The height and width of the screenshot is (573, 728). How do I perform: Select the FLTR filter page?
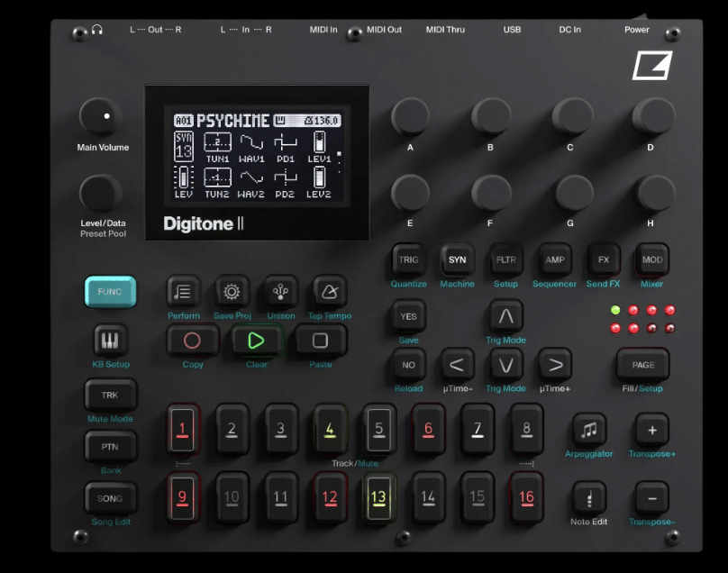(505, 260)
